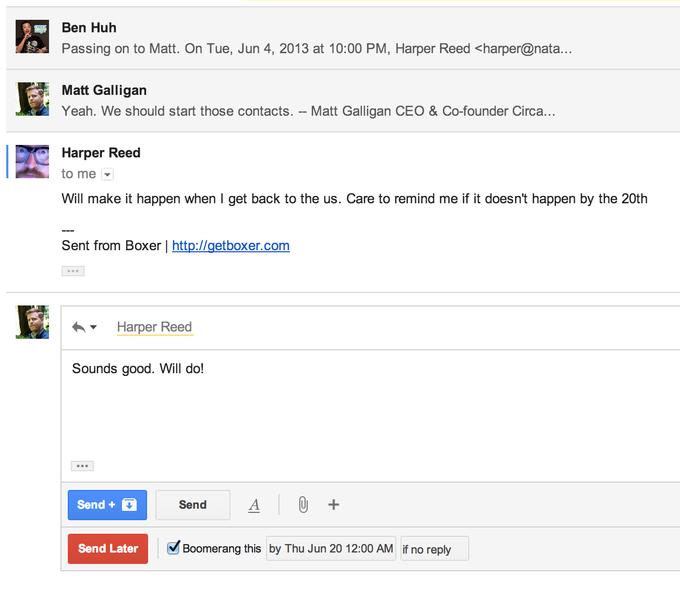
Task: Open the Boomerang date Thu Jun 20 field
Action: click(331, 548)
